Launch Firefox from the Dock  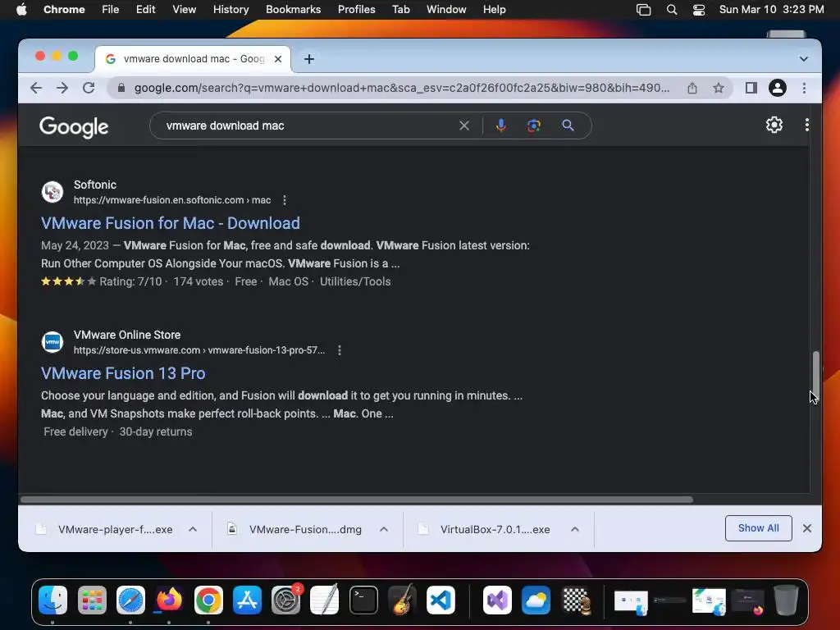(x=169, y=600)
